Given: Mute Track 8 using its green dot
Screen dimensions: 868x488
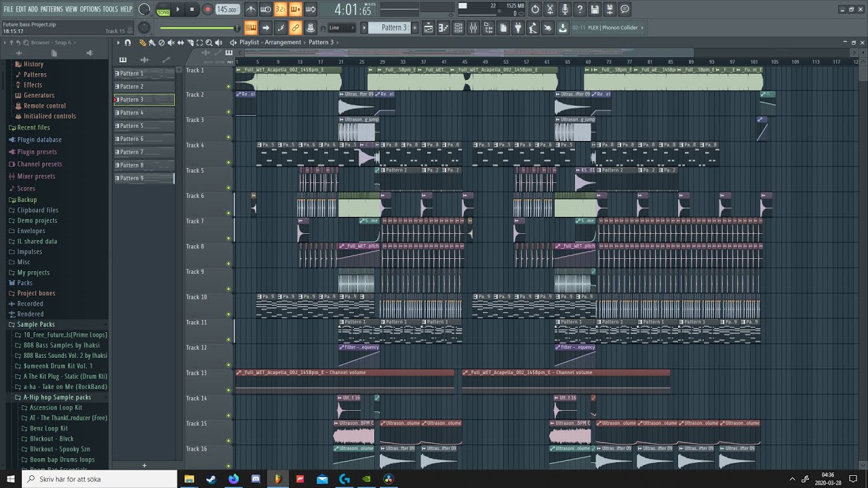Looking at the screenshot, I should [229, 264].
